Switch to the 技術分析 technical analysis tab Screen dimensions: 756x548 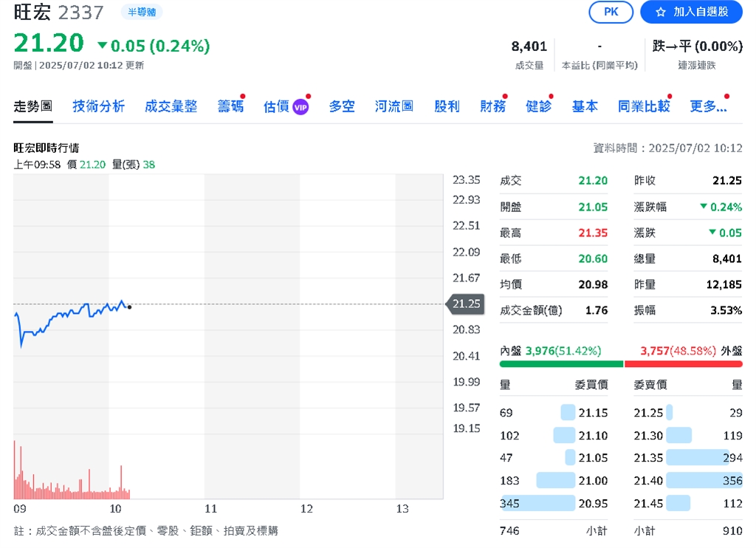pos(98,106)
